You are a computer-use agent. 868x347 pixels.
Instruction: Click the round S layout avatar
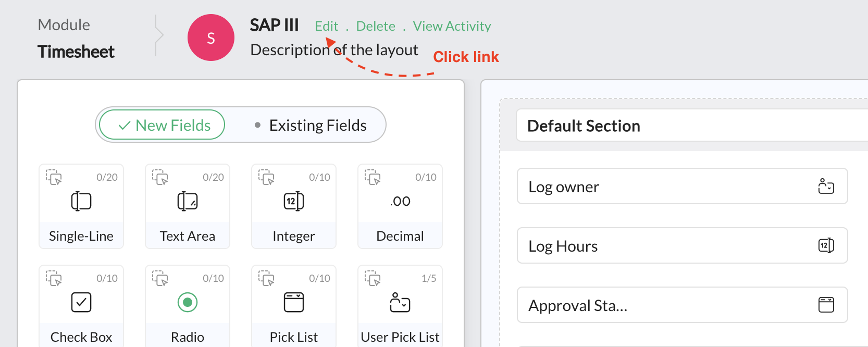tap(211, 38)
